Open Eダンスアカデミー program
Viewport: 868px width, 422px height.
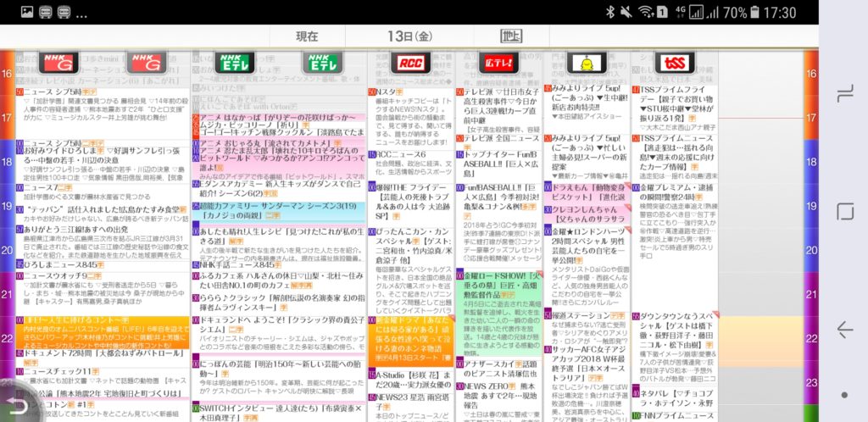(x=278, y=189)
